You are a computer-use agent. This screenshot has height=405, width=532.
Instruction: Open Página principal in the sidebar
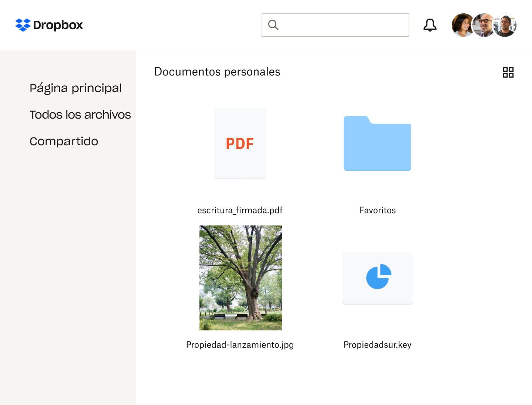point(76,88)
